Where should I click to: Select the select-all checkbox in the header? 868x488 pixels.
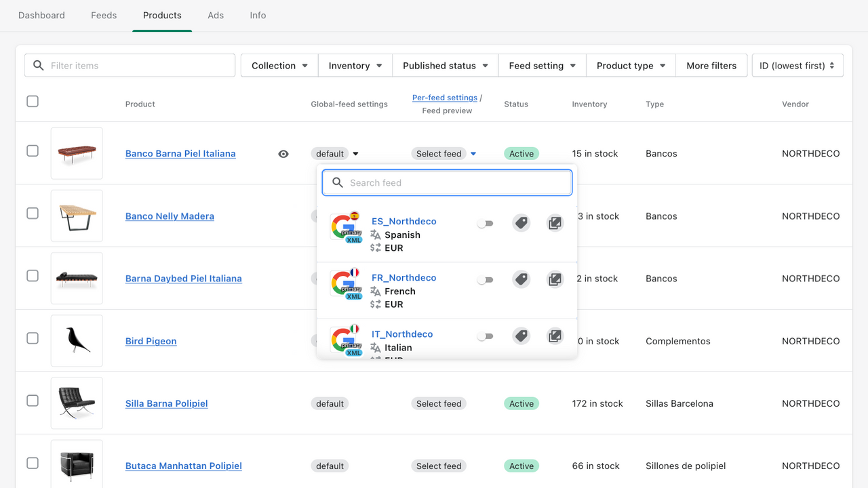[32, 101]
